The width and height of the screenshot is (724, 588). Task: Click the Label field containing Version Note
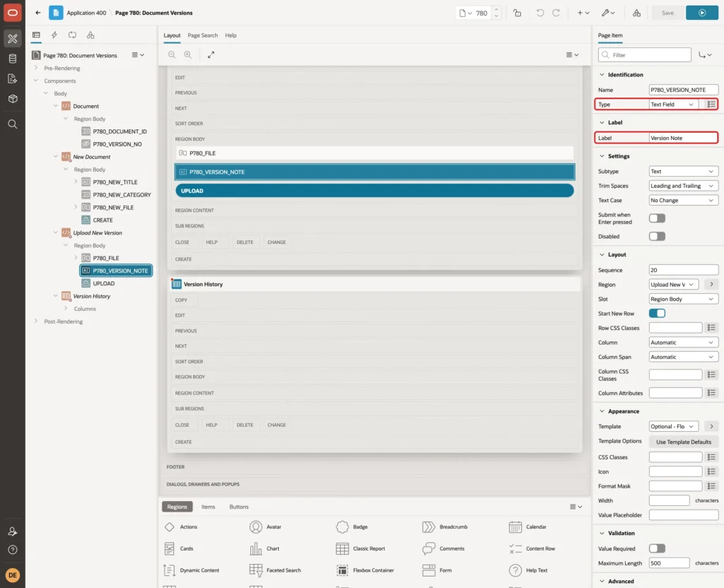click(684, 138)
